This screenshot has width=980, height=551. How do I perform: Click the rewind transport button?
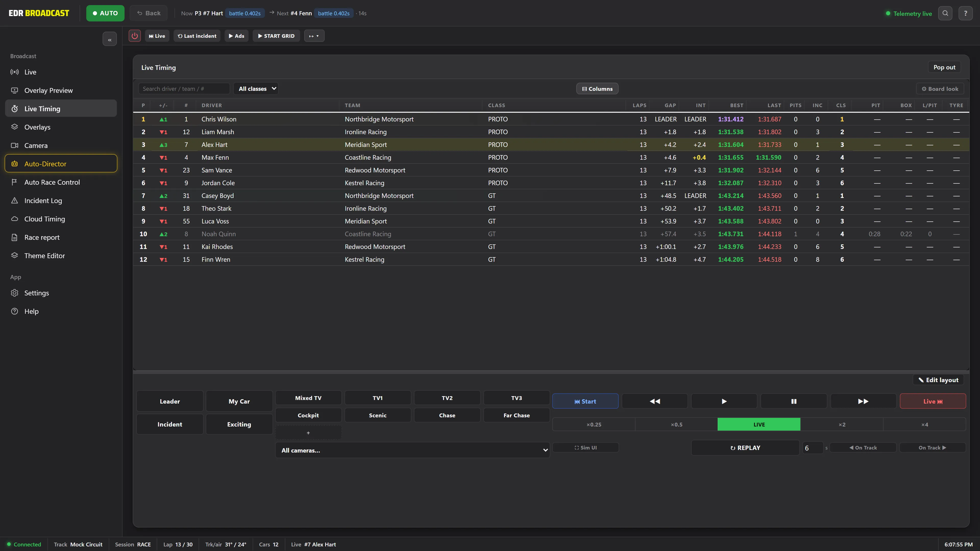[x=655, y=401]
